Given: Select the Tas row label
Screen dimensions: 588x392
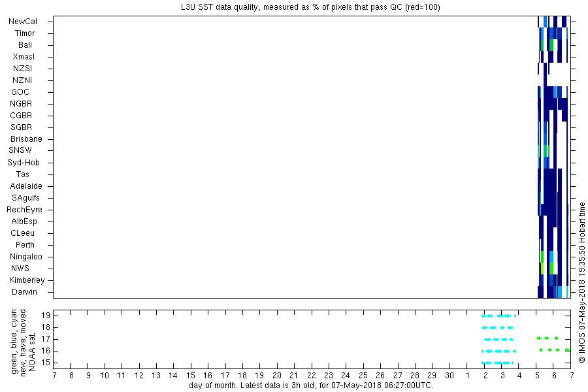Looking at the screenshot, I should (x=22, y=174).
